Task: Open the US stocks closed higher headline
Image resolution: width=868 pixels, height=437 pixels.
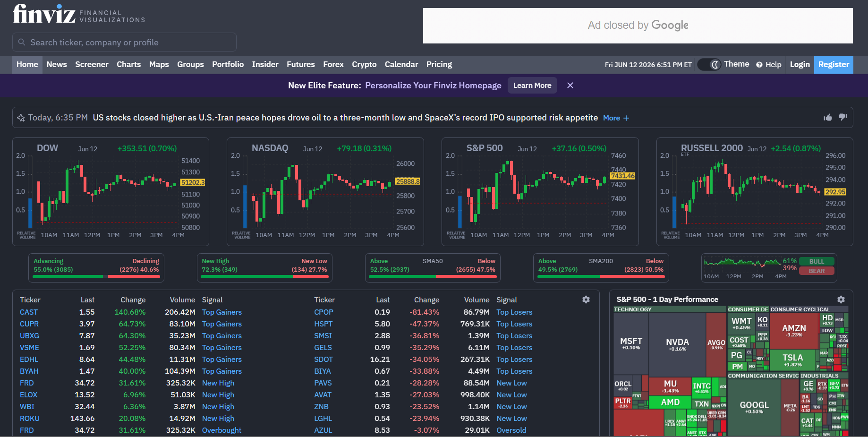Action: tap(345, 118)
